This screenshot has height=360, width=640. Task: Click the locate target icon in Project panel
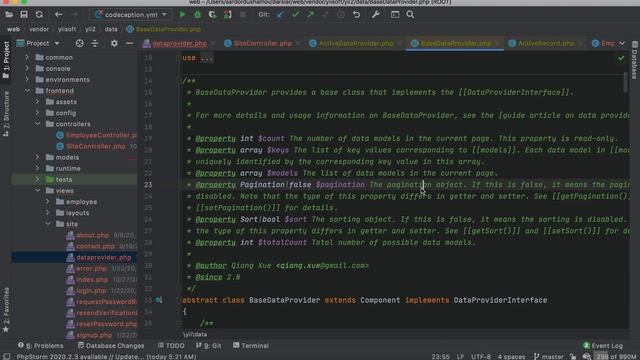click(x=80, y=43)
